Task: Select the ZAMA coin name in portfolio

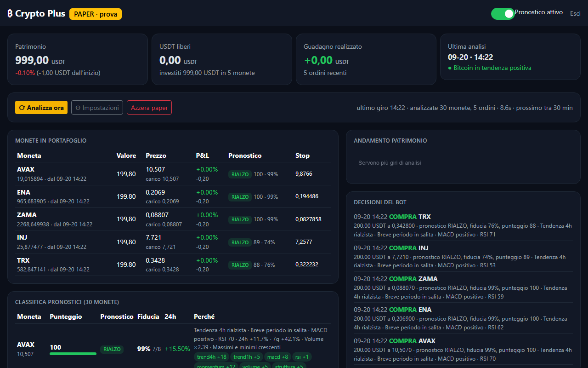Action: [x=27, y=215]
